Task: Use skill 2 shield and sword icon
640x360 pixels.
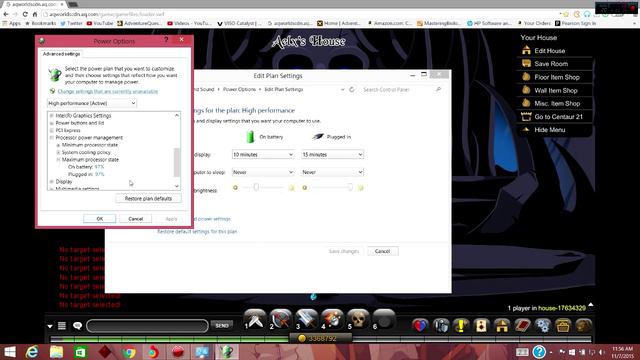Action: point(281,320)
